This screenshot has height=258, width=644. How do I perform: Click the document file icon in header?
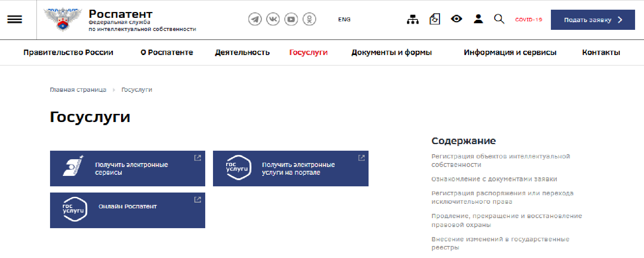point(435,19)
